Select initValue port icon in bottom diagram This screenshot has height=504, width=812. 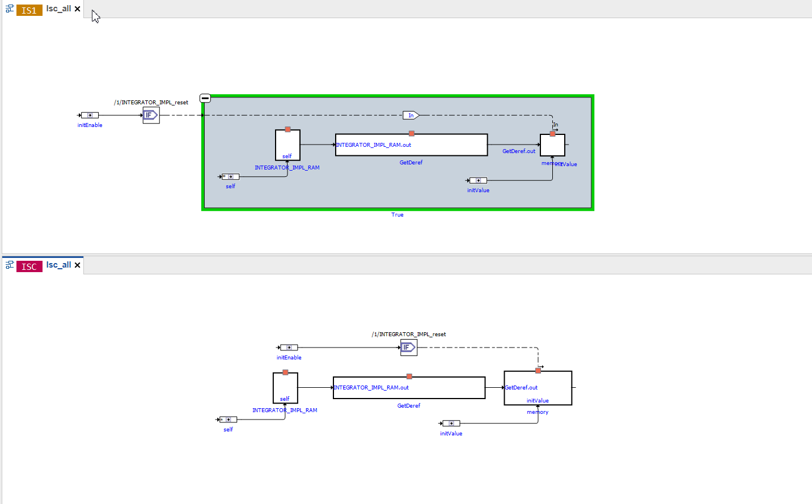(x=451, y=423)
